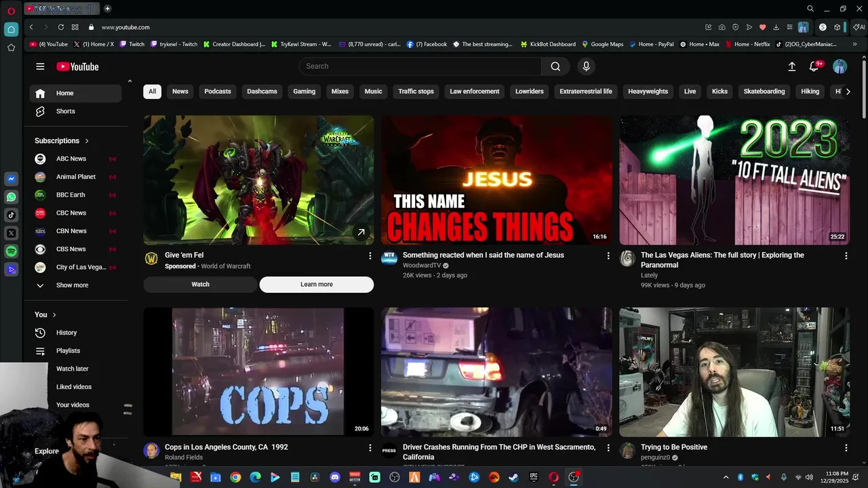Screen dimensions: 868x488
Task: Open X in Opera sidebar
Action: (x=11, y=233)
